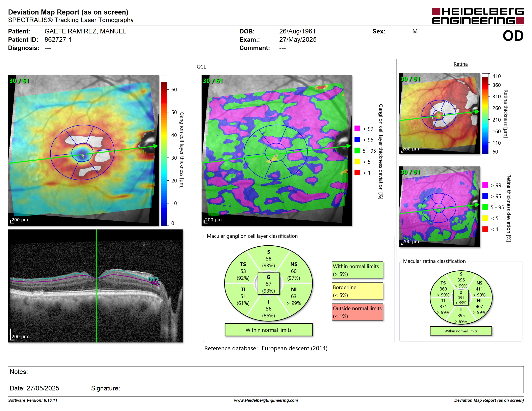Click the red < 1 GCL legend swatch

[357, 173]
